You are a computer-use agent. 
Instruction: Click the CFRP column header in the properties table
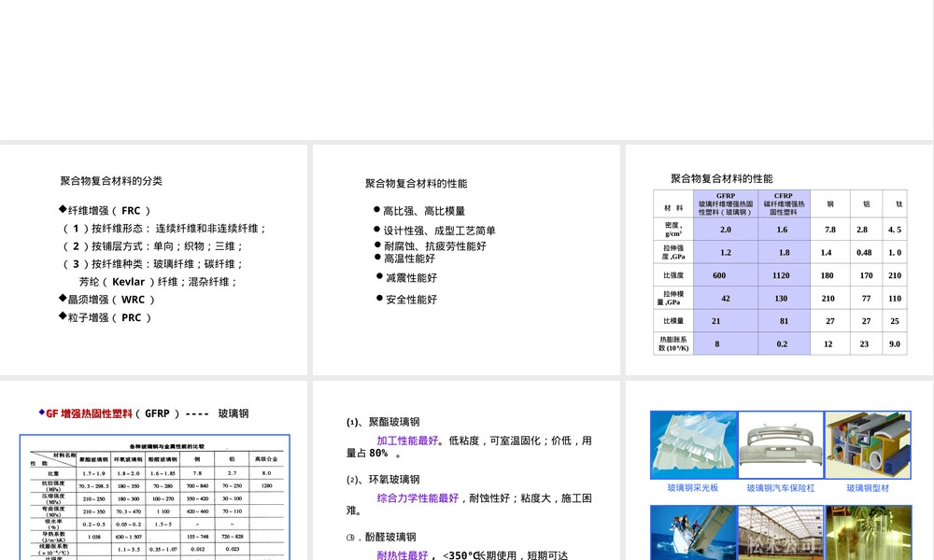pos(784,203)
